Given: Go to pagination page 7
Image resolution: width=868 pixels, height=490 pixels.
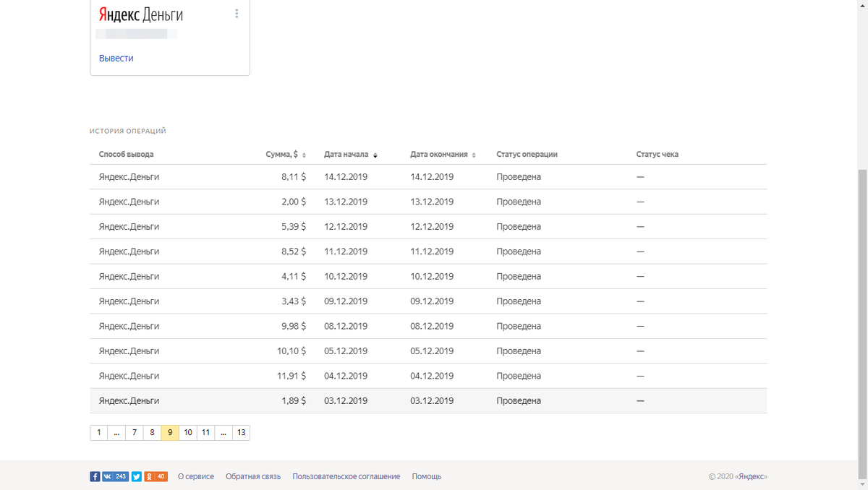Looking at the screenshot, I should [134, 433].
